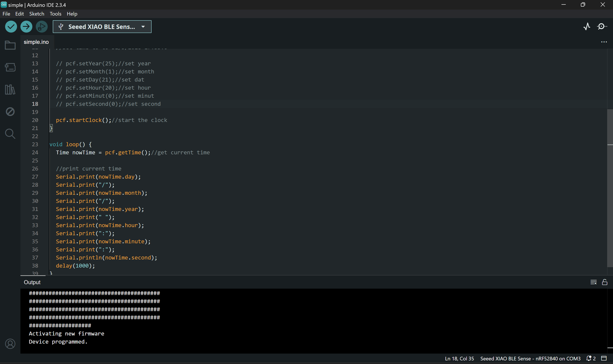Image resolution: width=613 pixels, height=364 pixels.
Task: Open the notifications bell in status bar
Action: tap(591, 358)
